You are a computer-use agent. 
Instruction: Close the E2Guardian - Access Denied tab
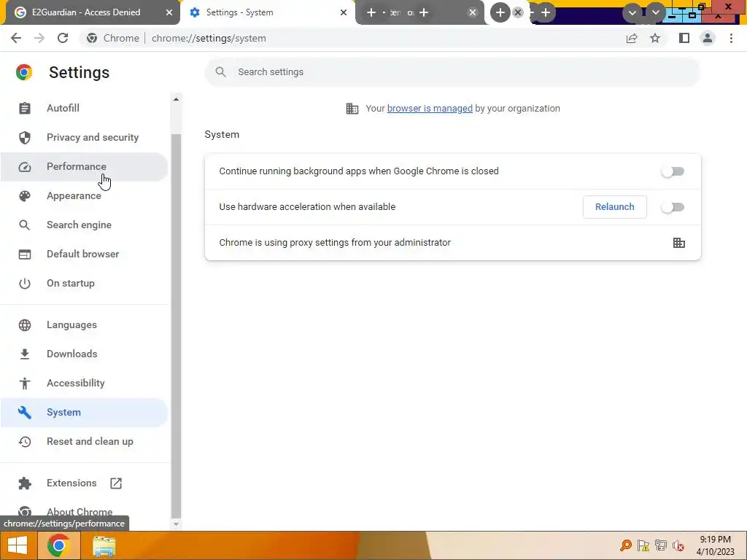click(169, 12)
